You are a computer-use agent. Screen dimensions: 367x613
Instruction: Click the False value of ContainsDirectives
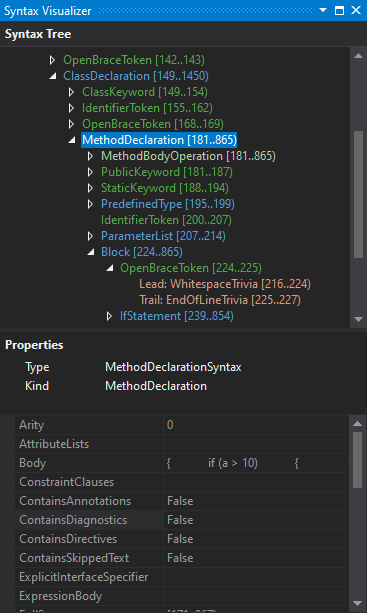180,539
